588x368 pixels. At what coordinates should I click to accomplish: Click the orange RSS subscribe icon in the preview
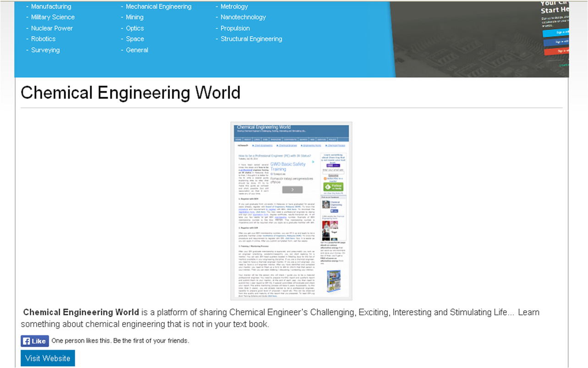click(x=325, y=178)
